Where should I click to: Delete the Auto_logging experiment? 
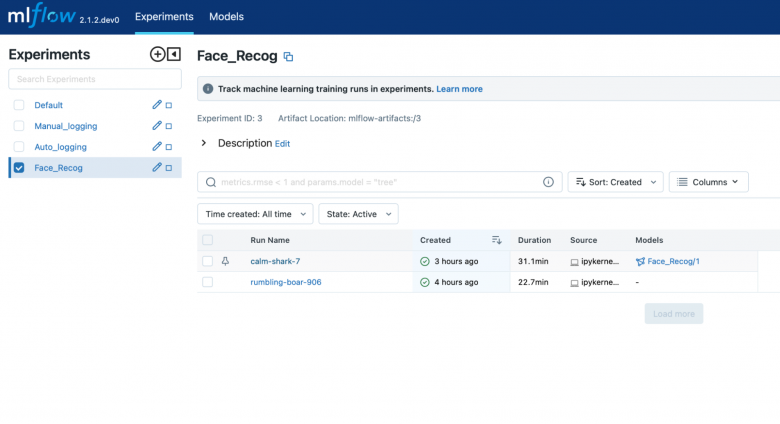coord(169,147)
